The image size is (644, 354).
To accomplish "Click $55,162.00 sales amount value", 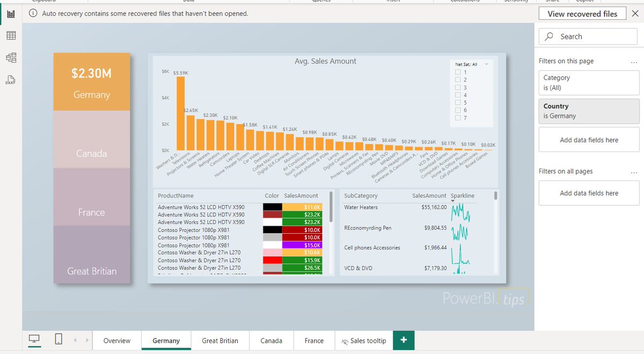I will 434,207.
